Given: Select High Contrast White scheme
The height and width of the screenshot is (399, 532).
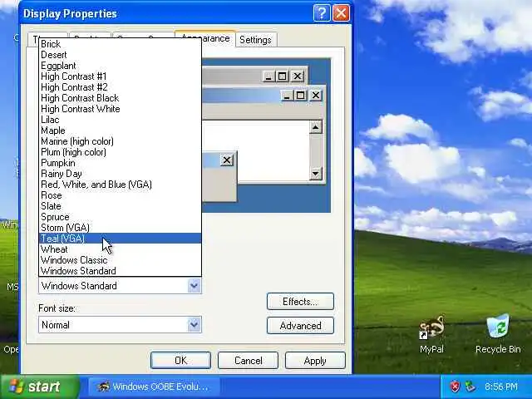Looking at the screenshot, I should (x=120, y=109).
